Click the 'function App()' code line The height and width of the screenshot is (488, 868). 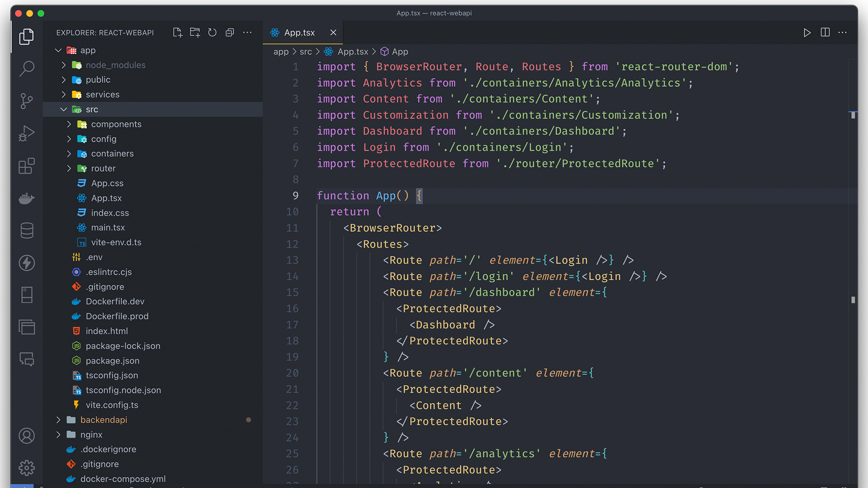[369, 196]
